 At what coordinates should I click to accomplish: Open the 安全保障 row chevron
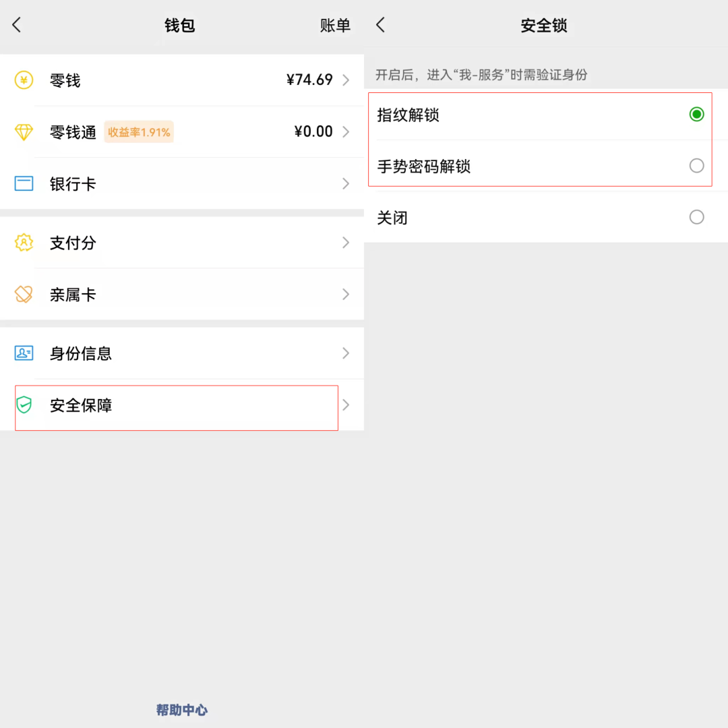click(346, 405)
